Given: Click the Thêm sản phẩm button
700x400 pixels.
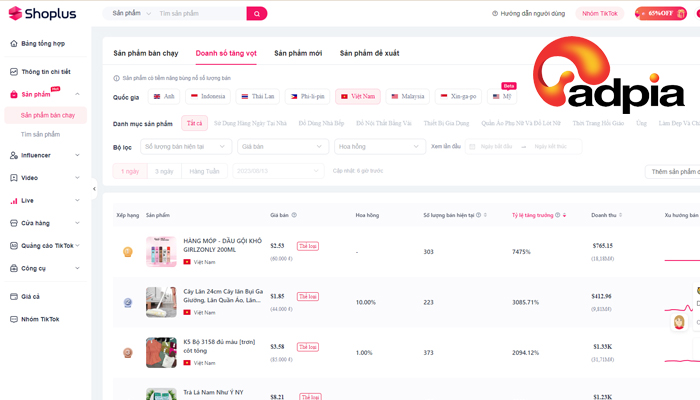Looking at the screenshot, I should (x=672, y=172).
